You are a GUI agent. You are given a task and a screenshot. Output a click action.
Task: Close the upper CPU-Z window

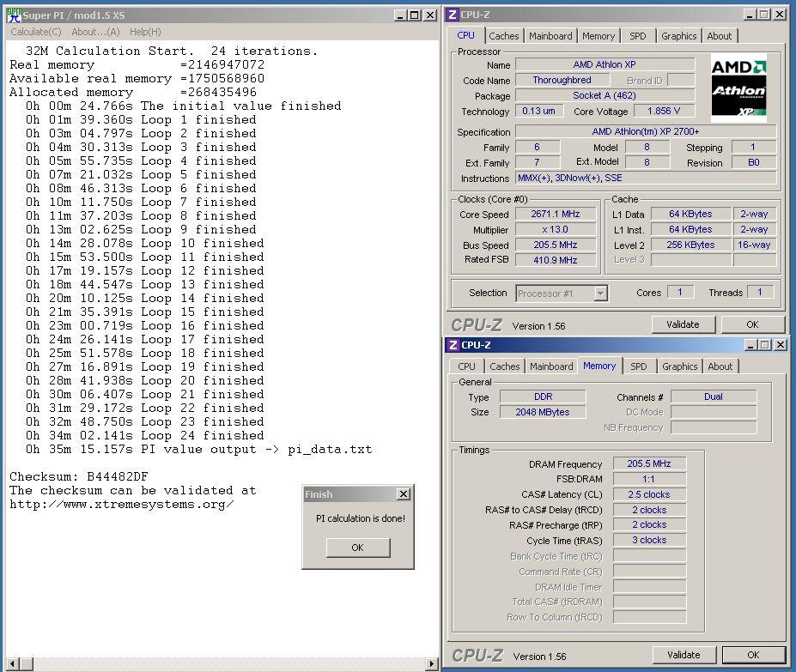point(780,15)
